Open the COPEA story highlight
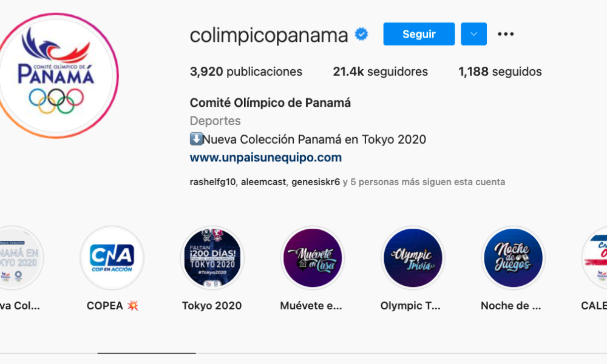This screenshot has height=364, width=607. 112,258
